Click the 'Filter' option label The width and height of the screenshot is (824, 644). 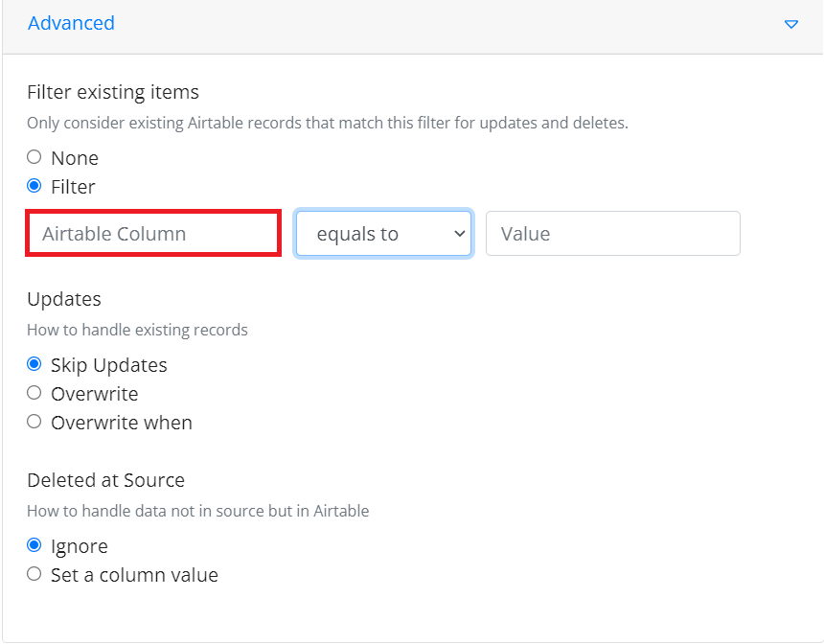[x=73, y=187]
